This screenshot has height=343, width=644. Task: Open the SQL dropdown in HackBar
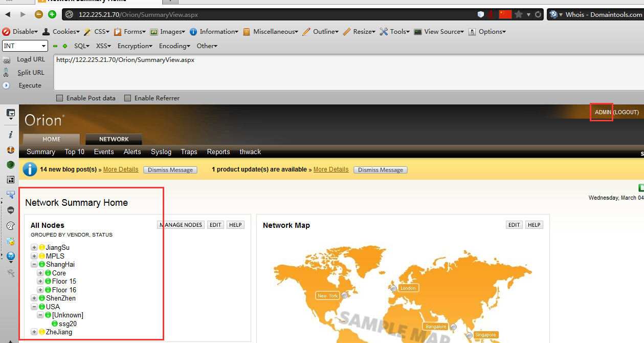82,46
